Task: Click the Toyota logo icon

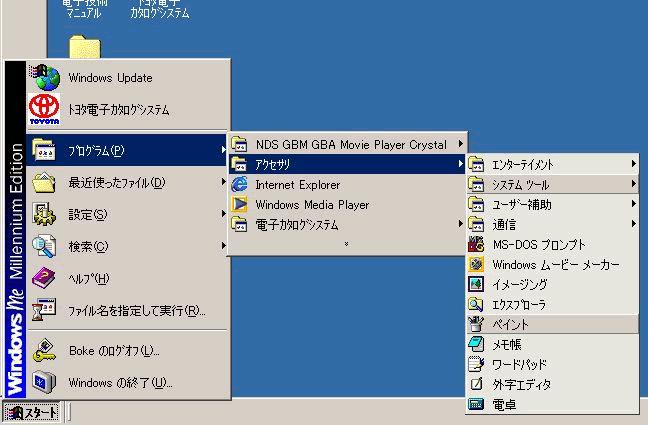Action: point(44,109)
